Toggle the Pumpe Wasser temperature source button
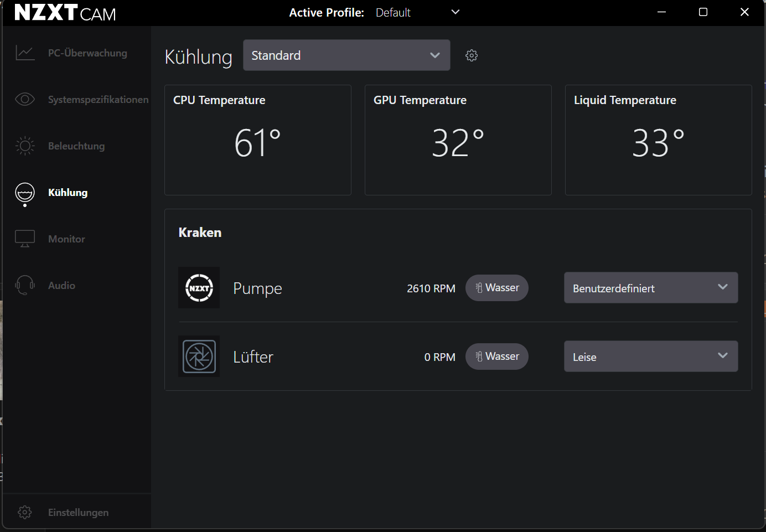 (497, 288)
